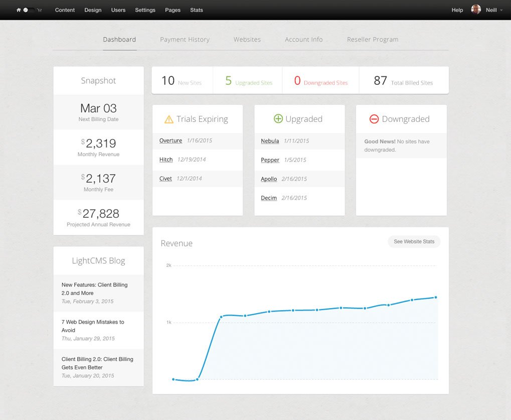This screenshot has height=420, width=511.
Task: Expand the Neill account dropdown
Action: [500, 10]
